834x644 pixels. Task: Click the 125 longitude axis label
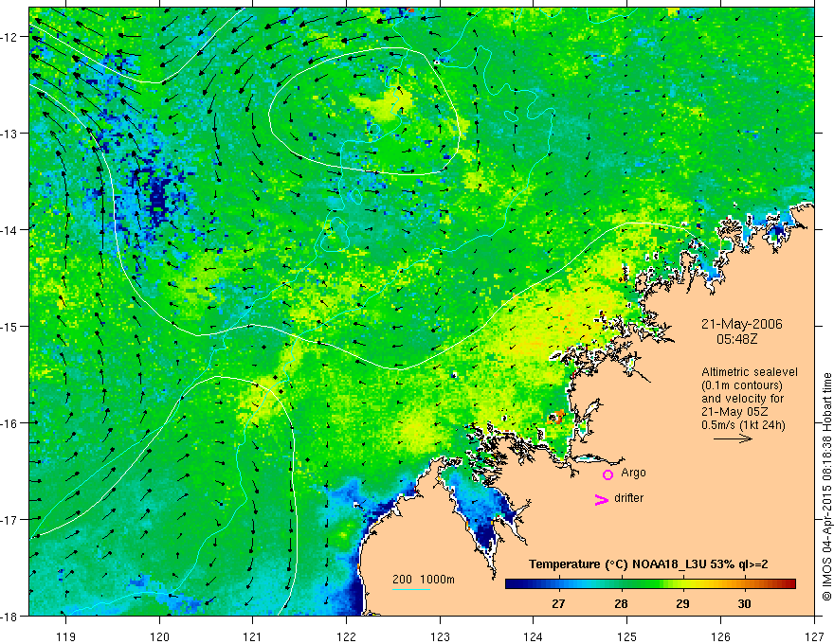pyautogui.click(x=627, y=636)
